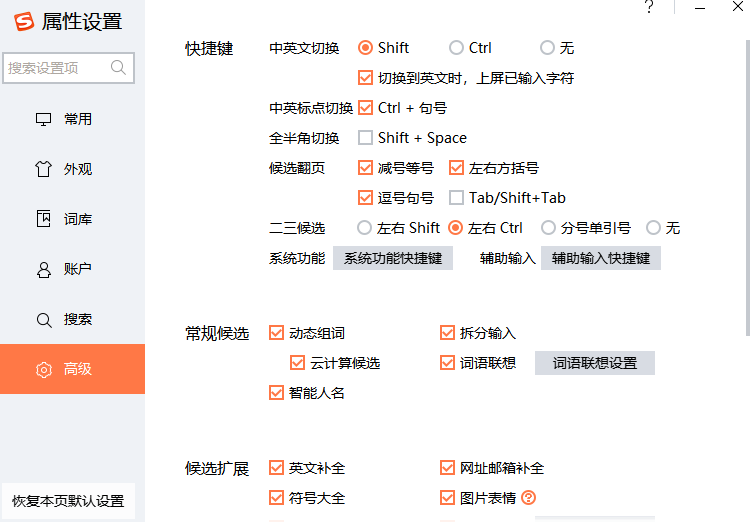
Task: Click the Sogou logo icon
Action: (23, 22)
